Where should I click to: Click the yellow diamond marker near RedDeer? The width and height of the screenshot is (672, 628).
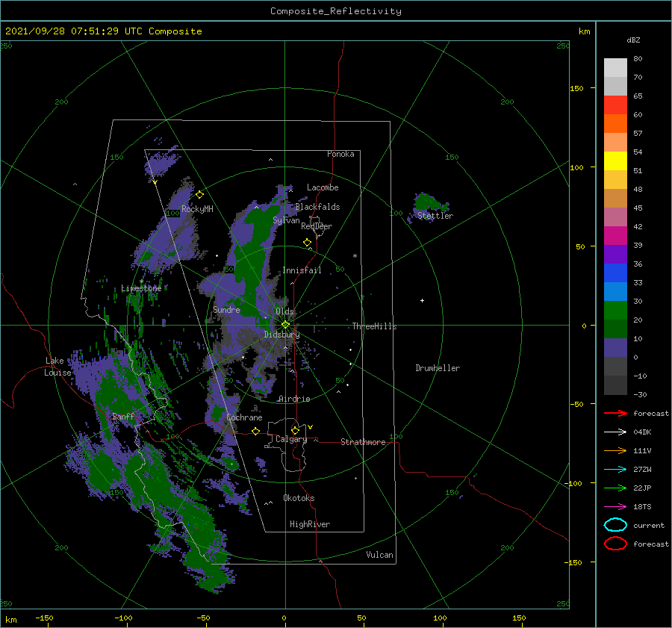tap(308, 243)
